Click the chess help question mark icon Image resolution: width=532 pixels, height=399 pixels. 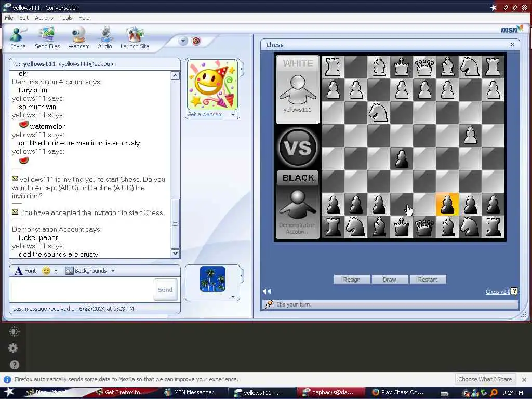coord(514,291)
